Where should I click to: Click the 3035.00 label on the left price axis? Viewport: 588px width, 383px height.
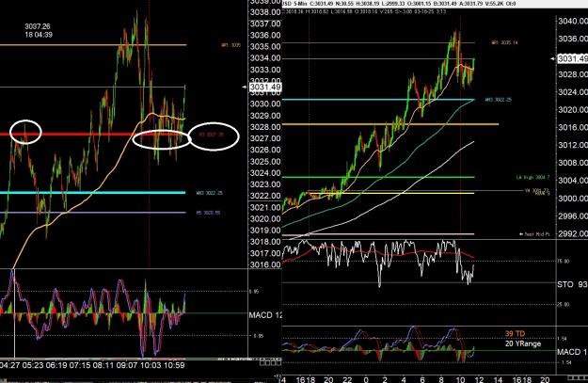pos(265,47)
